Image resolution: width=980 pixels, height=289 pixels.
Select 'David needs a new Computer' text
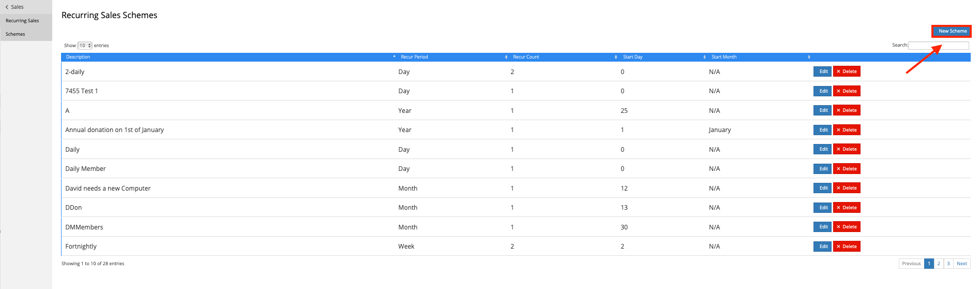[x=108, y=189]
